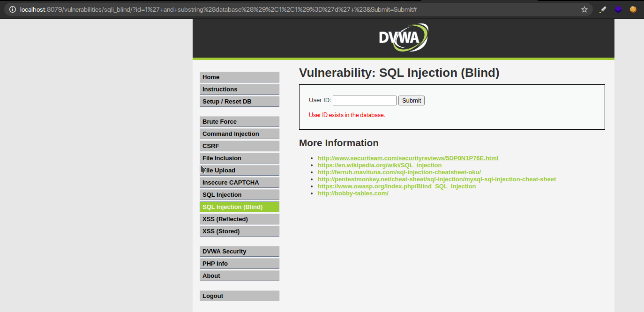Navigate to XSS (Stored)
The image size is (644, 312).
pos(240,231)
